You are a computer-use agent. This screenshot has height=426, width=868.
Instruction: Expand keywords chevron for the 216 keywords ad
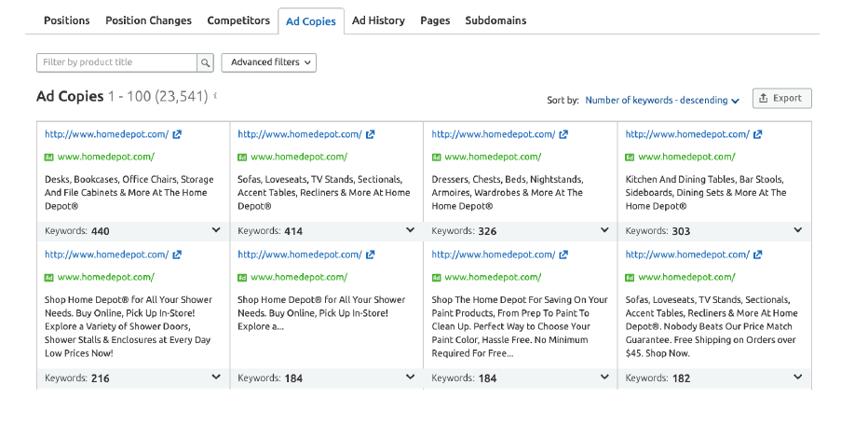tap(216, 378)
